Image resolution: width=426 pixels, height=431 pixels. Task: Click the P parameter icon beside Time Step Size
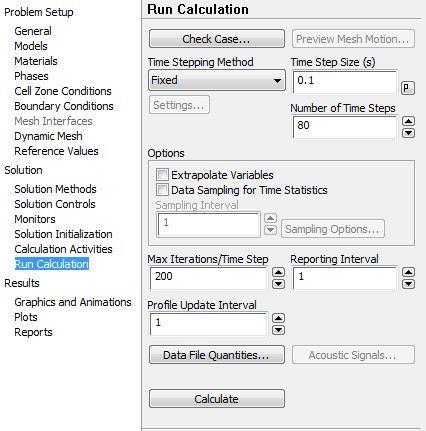[408, 88]
